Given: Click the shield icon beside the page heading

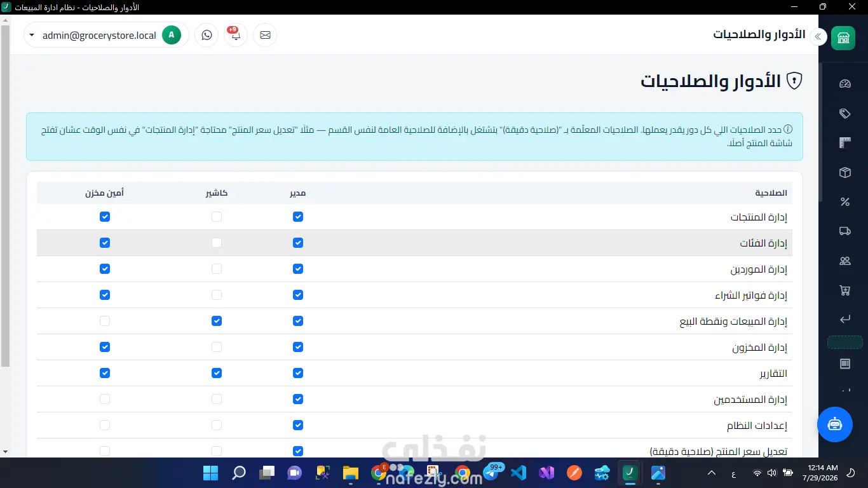Looking at the screenshot, I should point(794,81).
